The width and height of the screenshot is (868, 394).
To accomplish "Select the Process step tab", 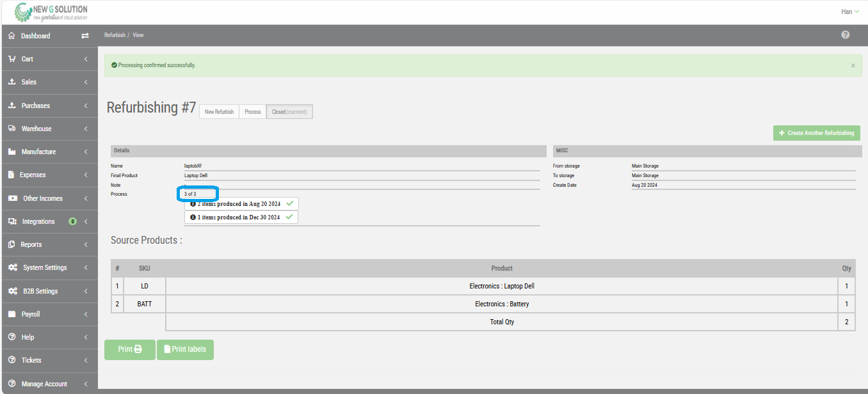I will tap(253, 112).
